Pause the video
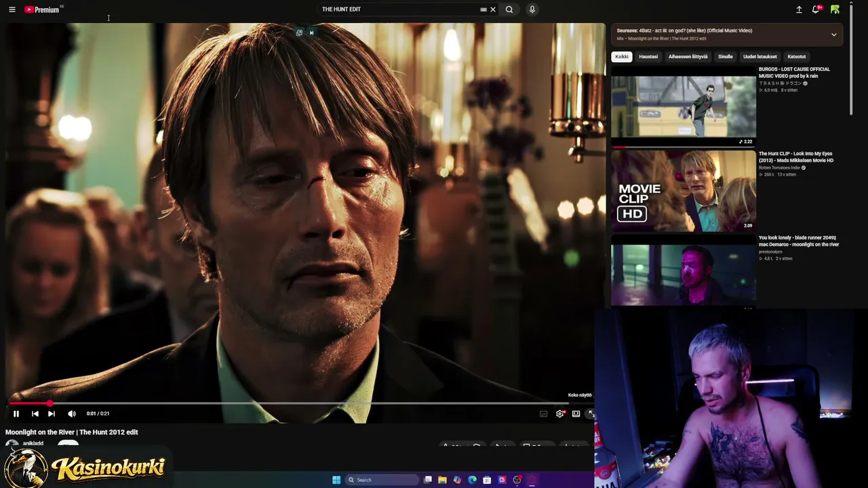 (x=16, y=413)
